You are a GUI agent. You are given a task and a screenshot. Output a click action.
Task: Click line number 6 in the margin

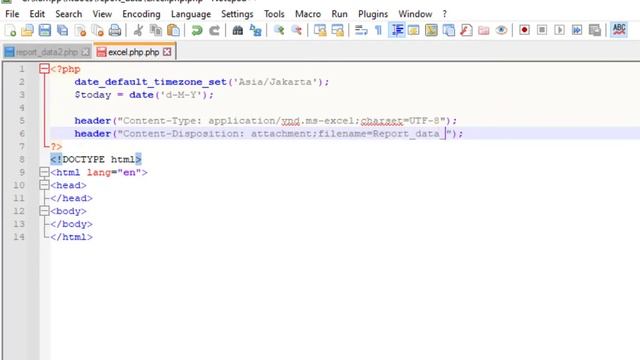[22, 133]
